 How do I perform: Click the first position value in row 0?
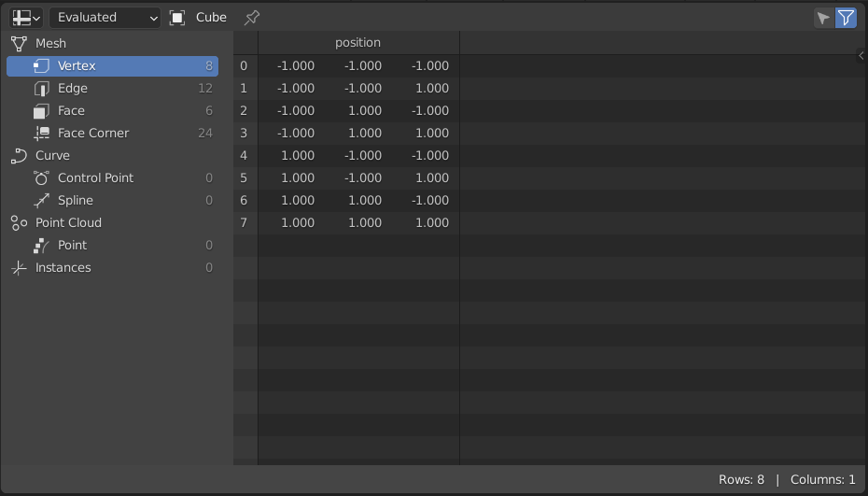click(x=296, y=66)
